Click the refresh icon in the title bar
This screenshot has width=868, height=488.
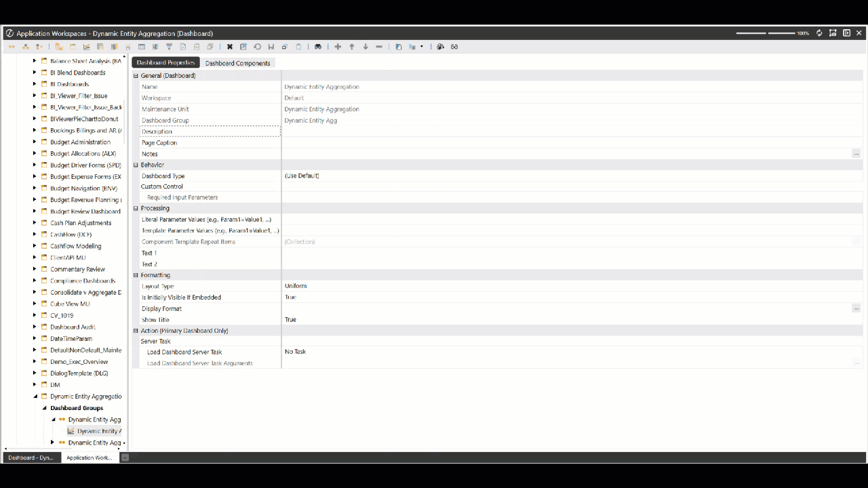(x=819, y=33)
